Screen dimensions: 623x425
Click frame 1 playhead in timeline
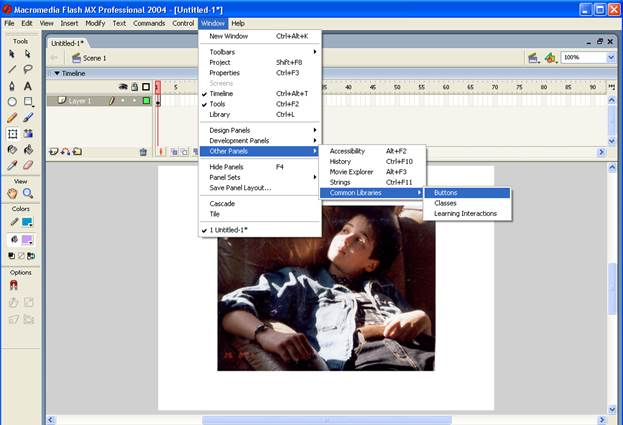click(x=158, y=87)
